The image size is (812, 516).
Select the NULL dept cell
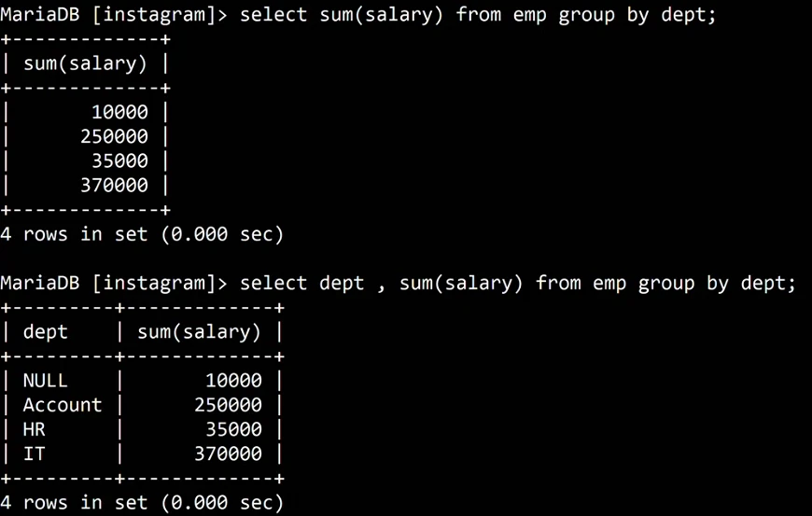tap(45, 381)
